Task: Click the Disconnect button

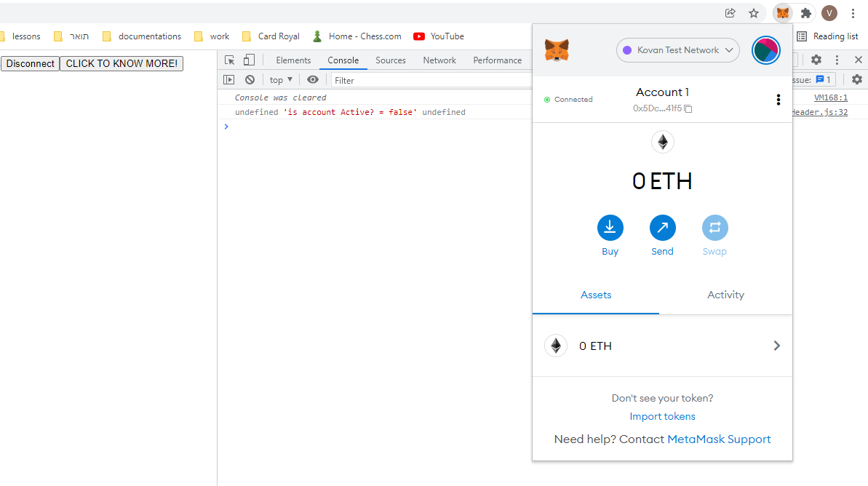Action: click(31, 63)
